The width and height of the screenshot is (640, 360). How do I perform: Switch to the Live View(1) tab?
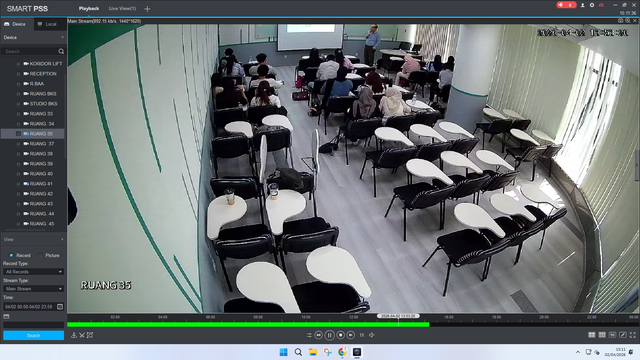point(122,9)
